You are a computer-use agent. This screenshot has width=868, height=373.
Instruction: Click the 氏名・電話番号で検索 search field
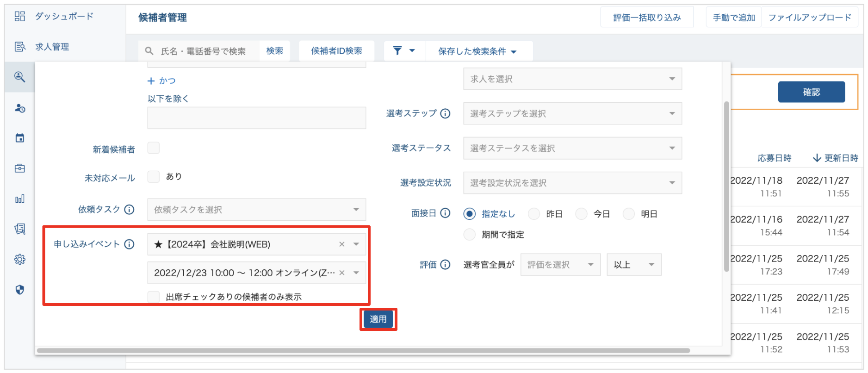(203, 51)
